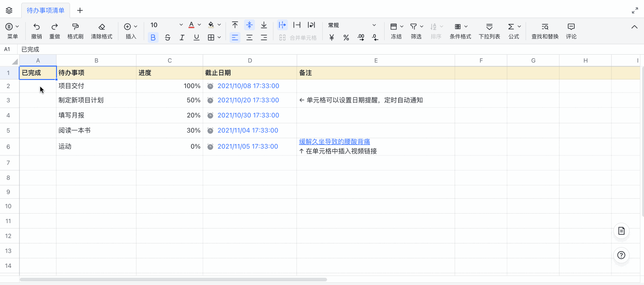Image resolution: width=644 pixels, height=285 pixels.
Task: Open the layers icon beside the sheet tab
Action: [x=9, y=10]
